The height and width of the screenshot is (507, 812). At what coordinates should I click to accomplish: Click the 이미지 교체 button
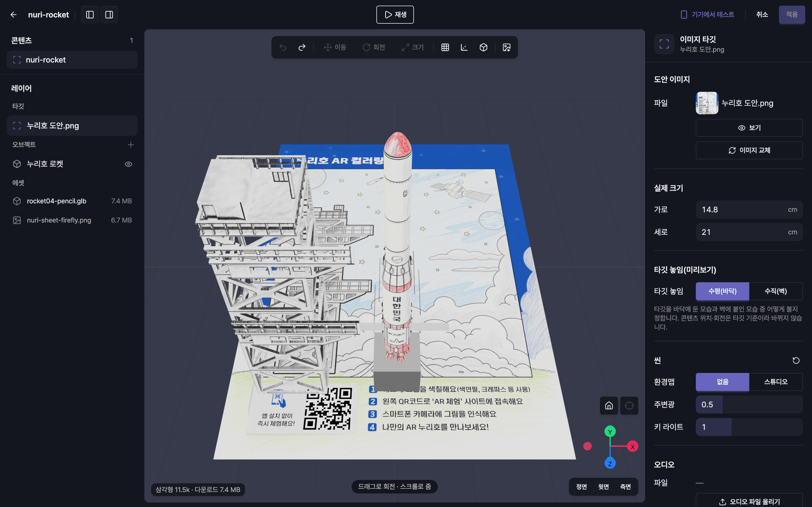(x=749, y=150)
